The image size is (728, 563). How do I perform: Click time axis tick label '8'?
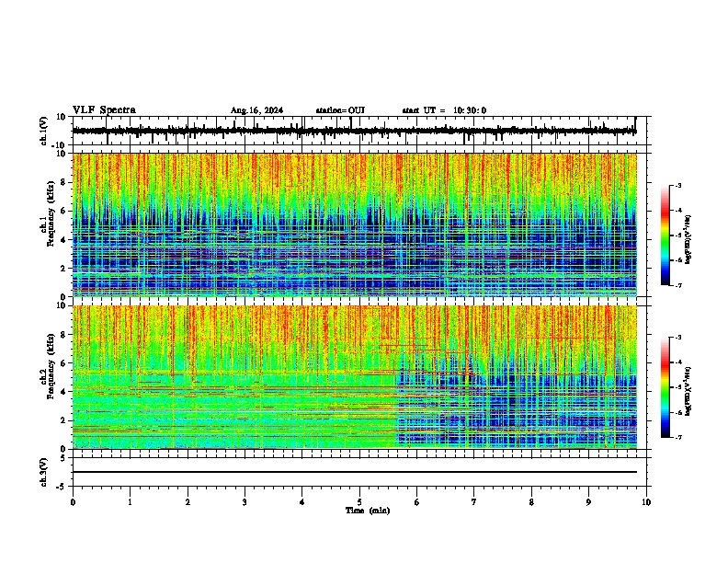point(531,502)
